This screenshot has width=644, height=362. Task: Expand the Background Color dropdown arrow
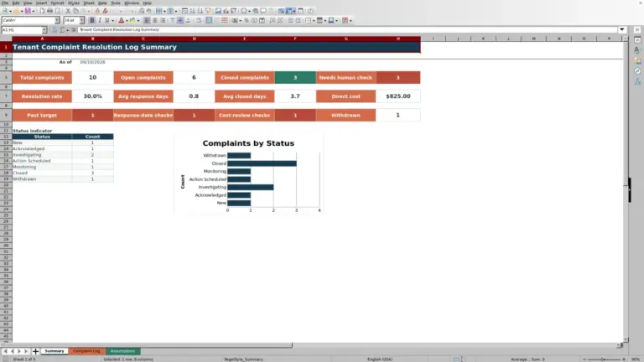coord(138,20)
